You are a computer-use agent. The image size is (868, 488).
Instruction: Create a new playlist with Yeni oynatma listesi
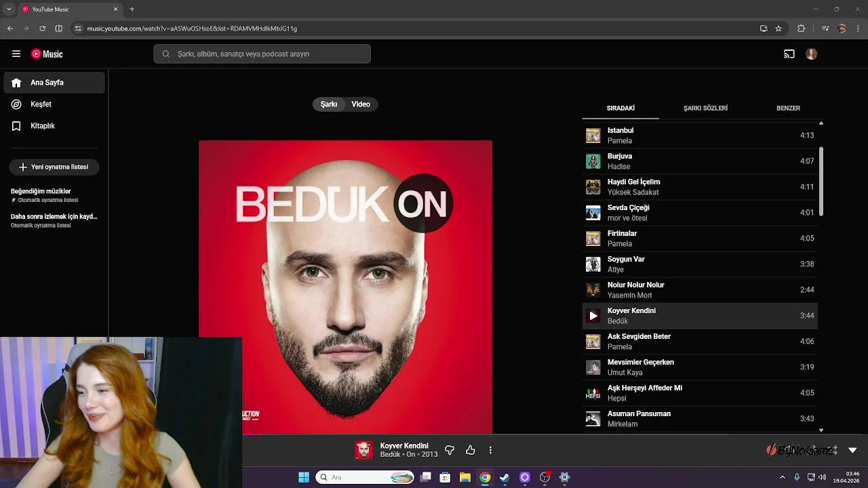(54, 167)
